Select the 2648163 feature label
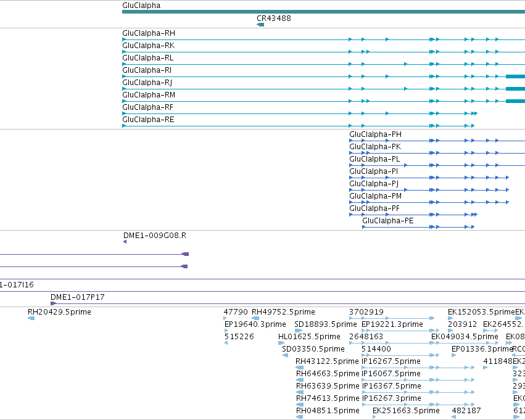The image size is (525, 420). tap(366, 337)
